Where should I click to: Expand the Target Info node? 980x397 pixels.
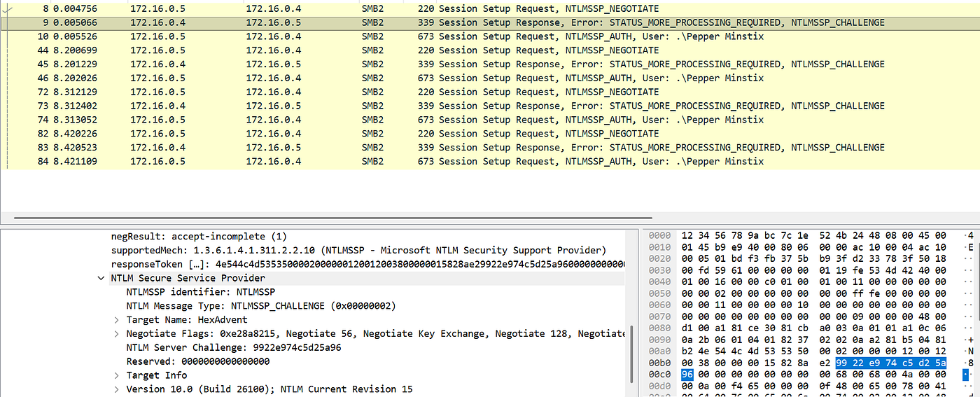coord(117,375)
